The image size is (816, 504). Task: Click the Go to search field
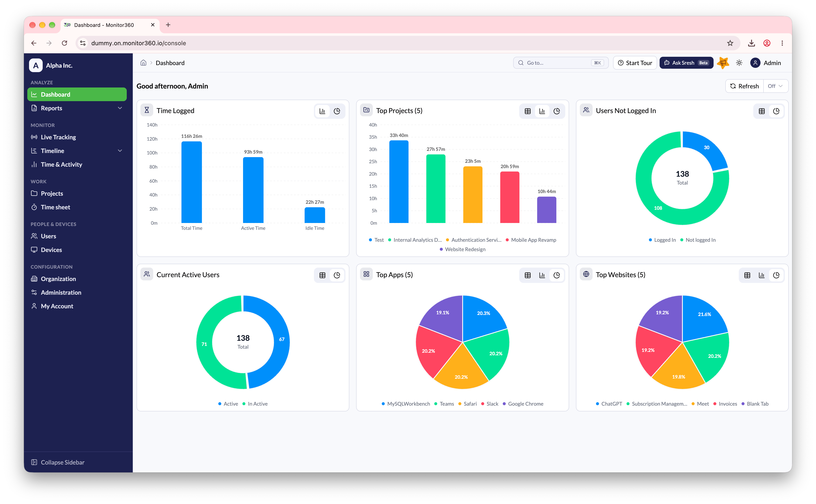point(561,63)
